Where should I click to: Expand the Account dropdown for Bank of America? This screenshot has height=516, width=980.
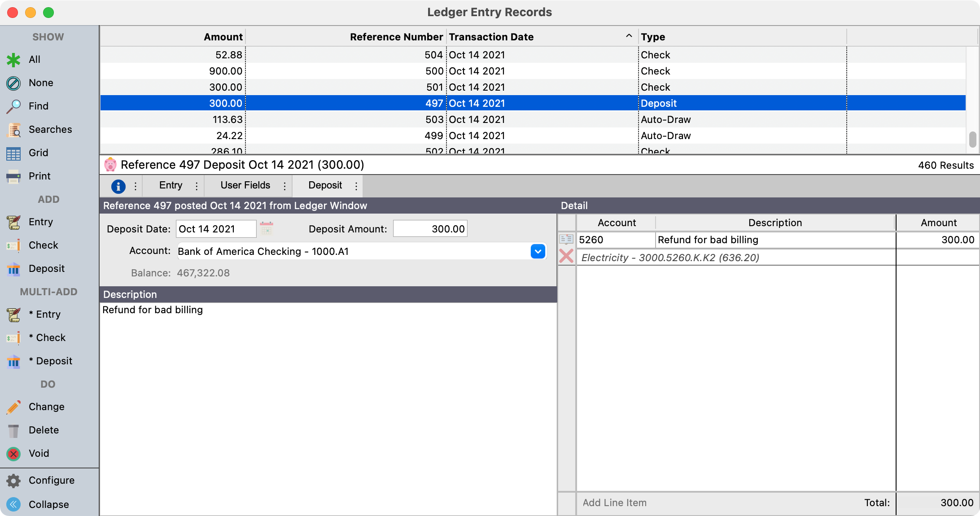coord(538,251)
